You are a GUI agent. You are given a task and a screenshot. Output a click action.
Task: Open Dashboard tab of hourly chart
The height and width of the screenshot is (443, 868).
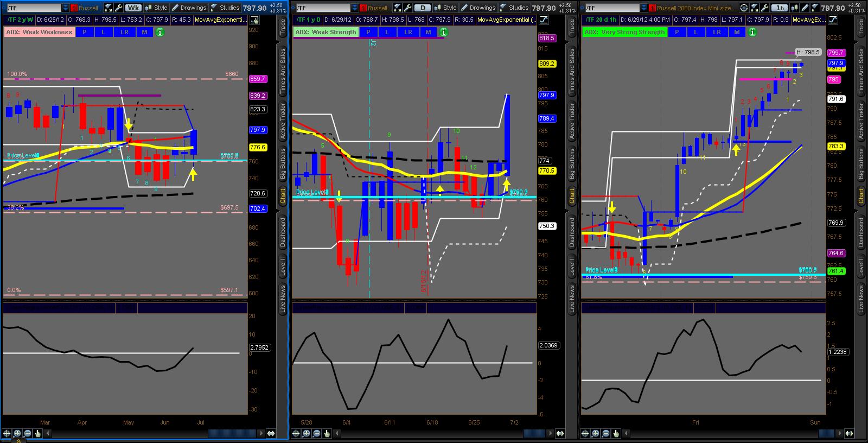pos(861,232)
